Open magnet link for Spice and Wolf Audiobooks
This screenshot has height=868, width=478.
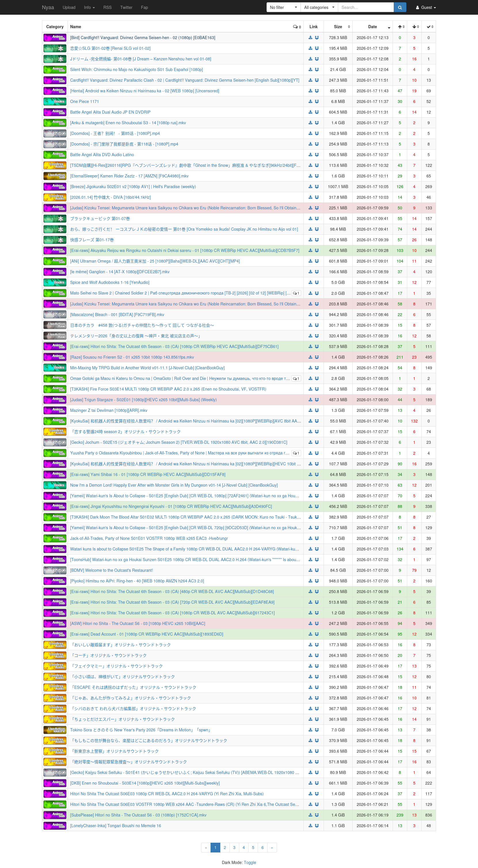pyautogui.click(x=317, y=282)
